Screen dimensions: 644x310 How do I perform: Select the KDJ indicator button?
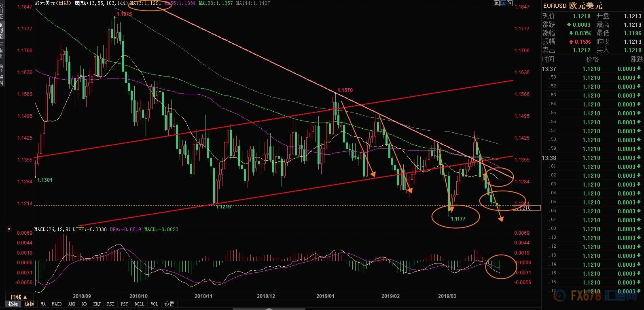tap(97, 304)
